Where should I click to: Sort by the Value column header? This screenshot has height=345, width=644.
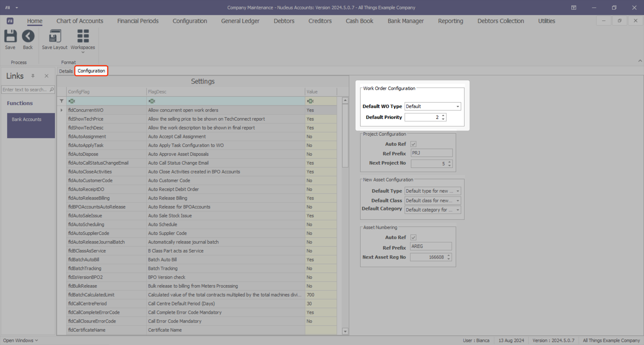tap(321, 92)
